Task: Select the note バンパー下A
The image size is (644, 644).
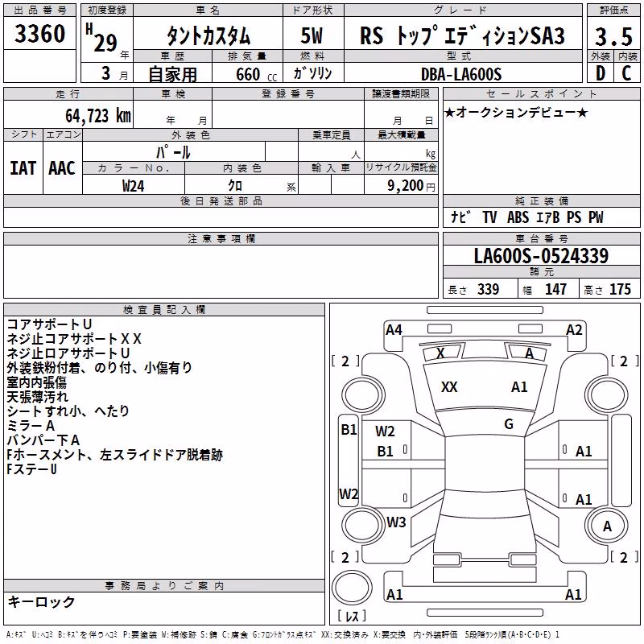Action: tap(43, 440)
